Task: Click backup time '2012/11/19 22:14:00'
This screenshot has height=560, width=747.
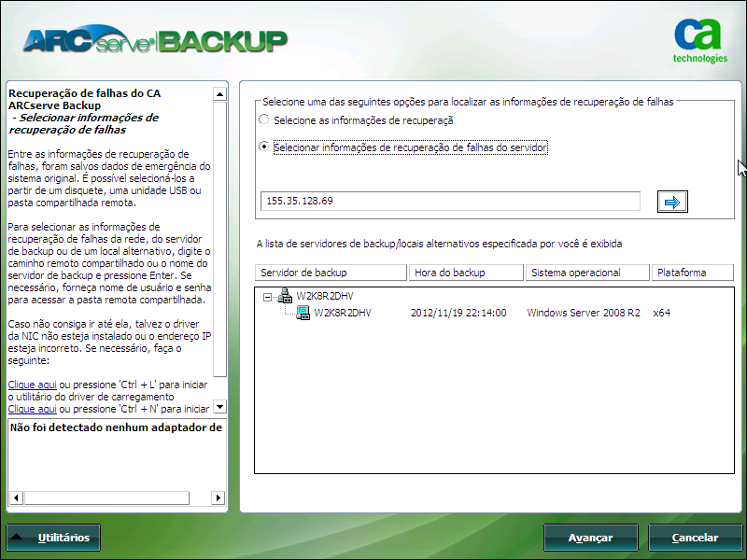Action: click(458, 313)
